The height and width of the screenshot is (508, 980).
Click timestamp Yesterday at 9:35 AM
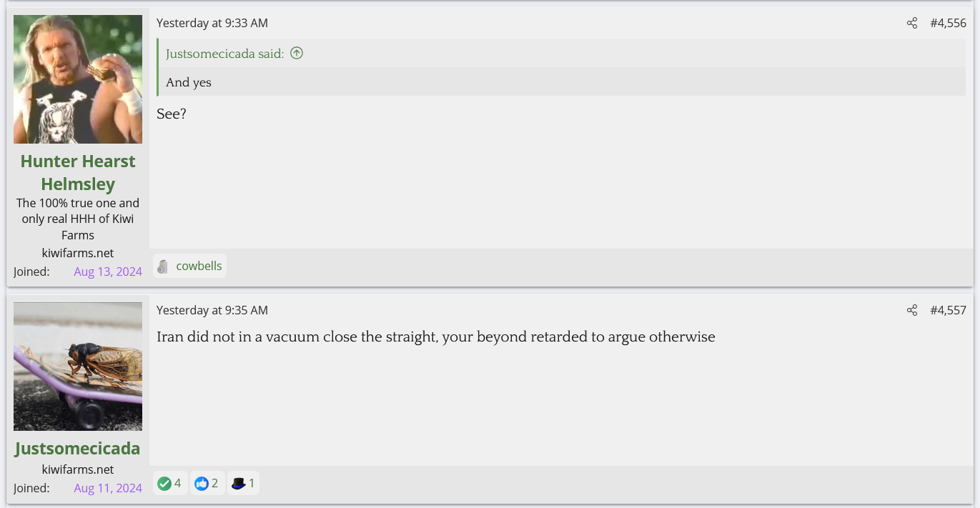[212, 311]
